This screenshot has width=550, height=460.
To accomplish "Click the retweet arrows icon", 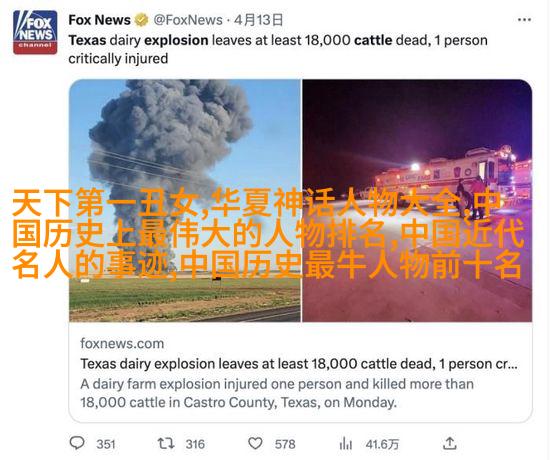I will tap(166, 444).
